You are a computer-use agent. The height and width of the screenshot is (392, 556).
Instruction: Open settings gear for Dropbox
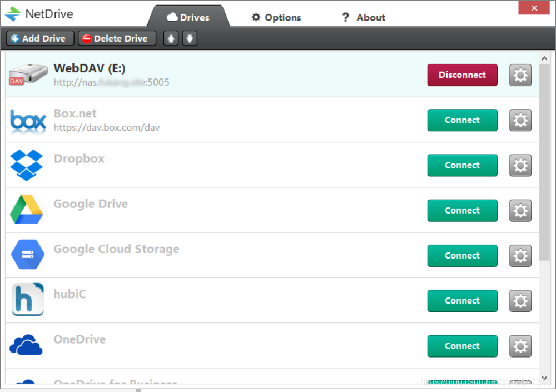(x=520, y=165)
